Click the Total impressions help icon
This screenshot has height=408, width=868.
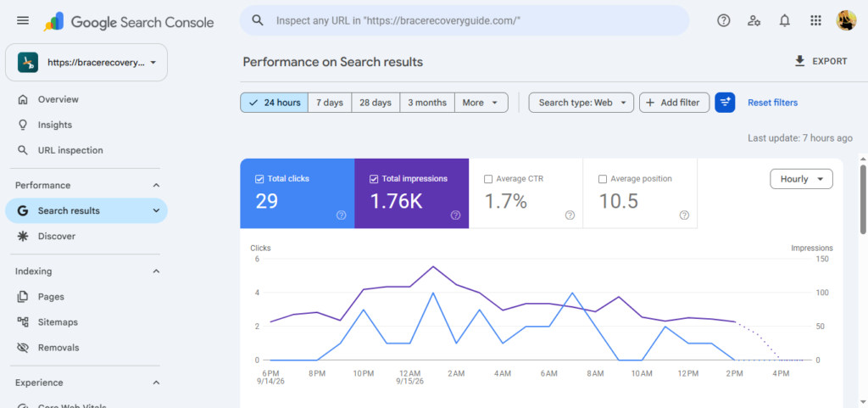click(x=455, y=215)
